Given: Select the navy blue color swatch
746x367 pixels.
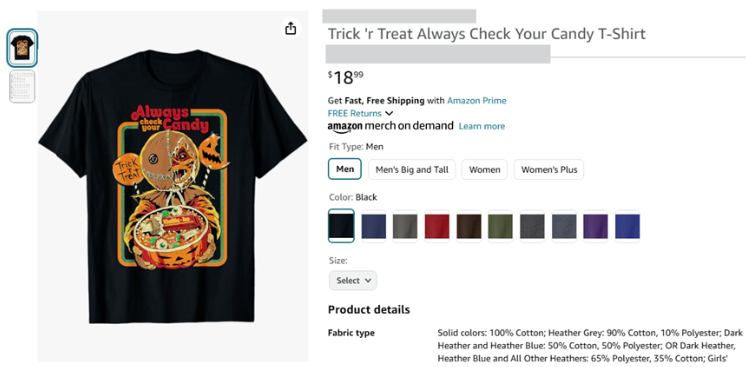Looking at the screenshot, I should (373, 226).
